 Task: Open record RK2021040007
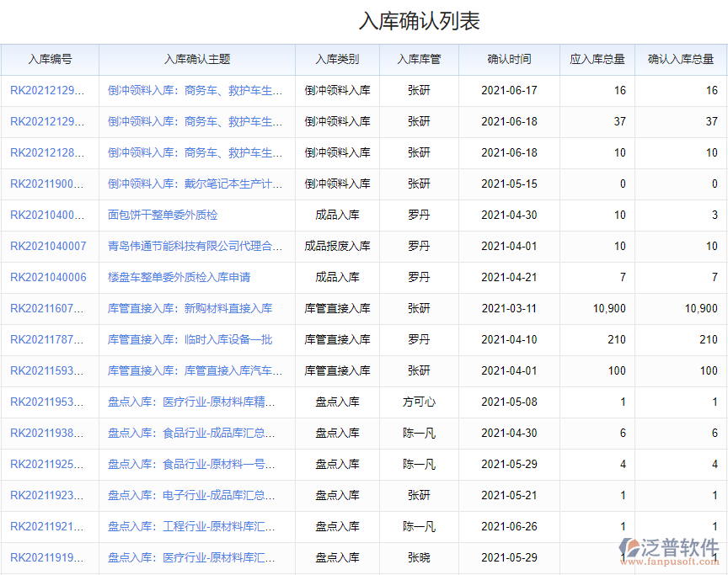pos(48,246)
